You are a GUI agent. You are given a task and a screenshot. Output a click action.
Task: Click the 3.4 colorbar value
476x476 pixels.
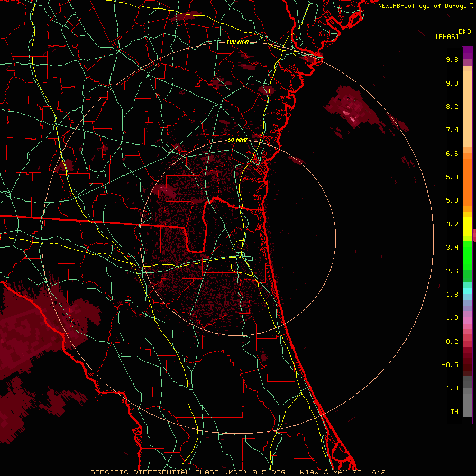click(452, 248)
